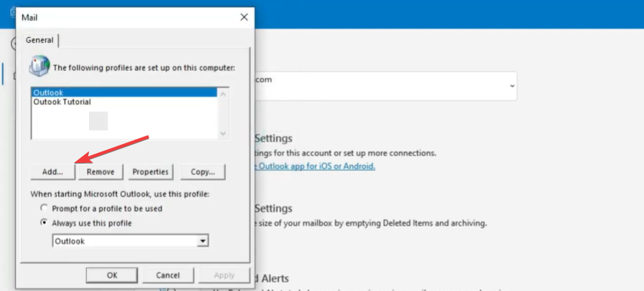Open profile Properties button
The image size is (644, 291).
(150, 172)
